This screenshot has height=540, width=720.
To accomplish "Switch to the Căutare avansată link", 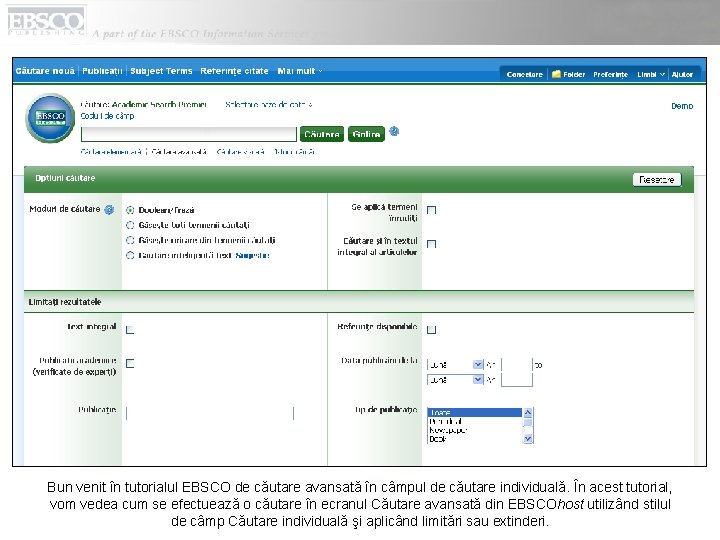I will coord(179,152).
